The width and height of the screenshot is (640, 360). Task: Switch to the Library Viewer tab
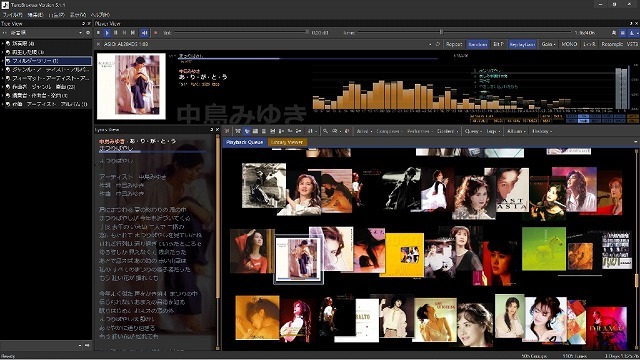click(x=287, y=142)
